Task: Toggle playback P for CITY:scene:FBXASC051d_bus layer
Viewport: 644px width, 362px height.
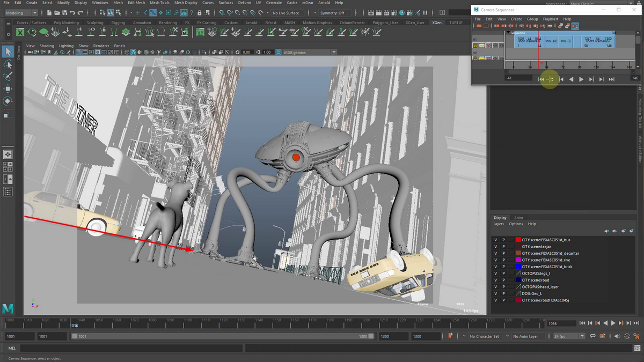Action: point(503,240)
